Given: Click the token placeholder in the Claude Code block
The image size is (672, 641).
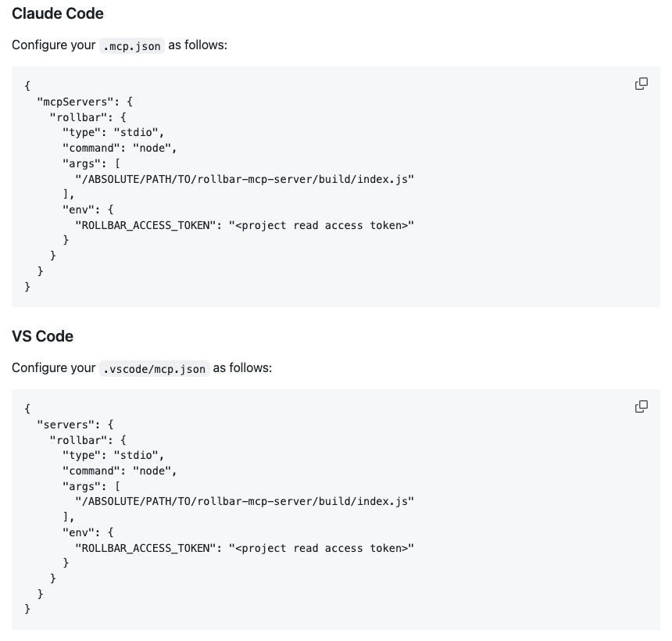Looking at the screenshot, I should coord(320,225).
